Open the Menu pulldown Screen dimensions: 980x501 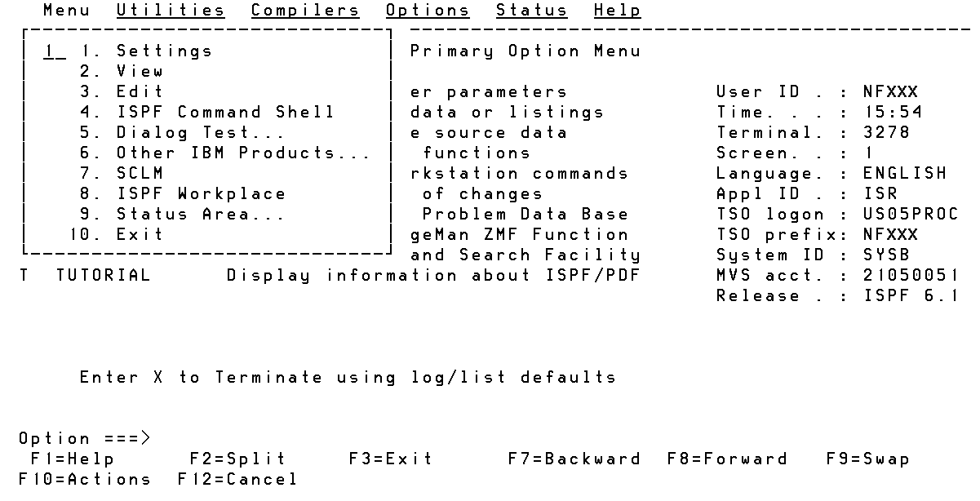[65, 10]
